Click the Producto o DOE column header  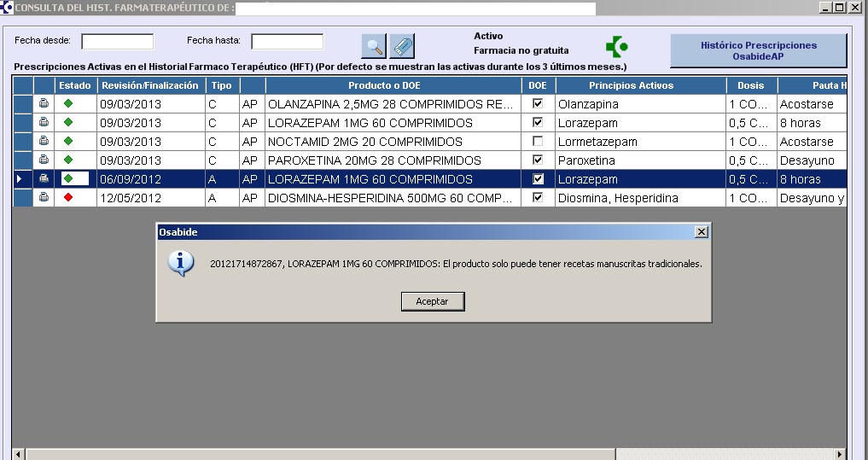coord(383,85)
